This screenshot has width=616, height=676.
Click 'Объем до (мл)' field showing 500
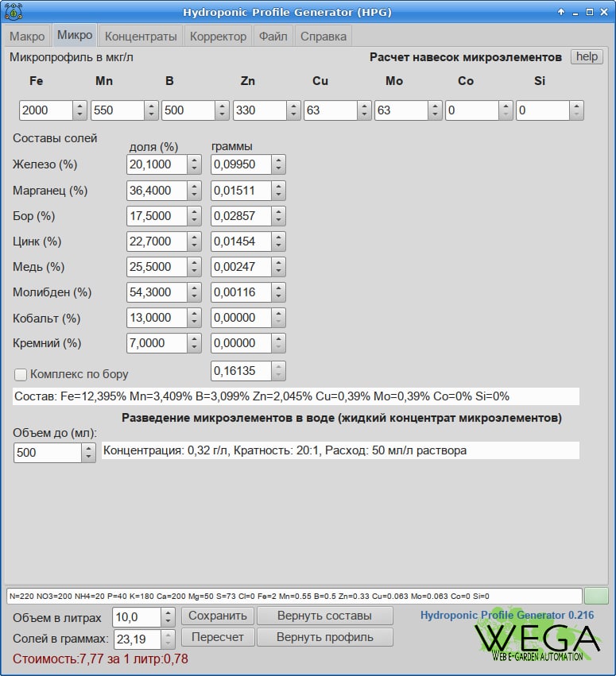tap(48, 453)
